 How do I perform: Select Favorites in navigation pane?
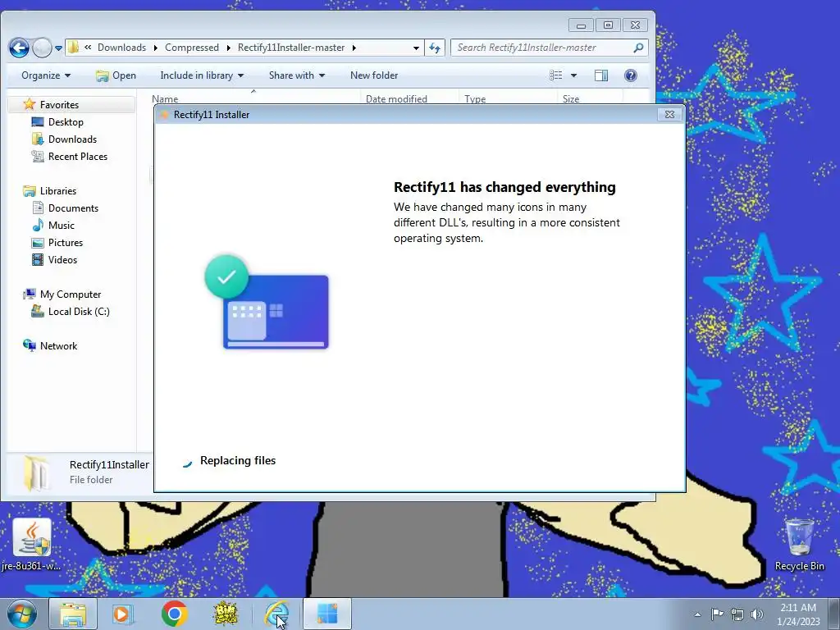(59, 105)
